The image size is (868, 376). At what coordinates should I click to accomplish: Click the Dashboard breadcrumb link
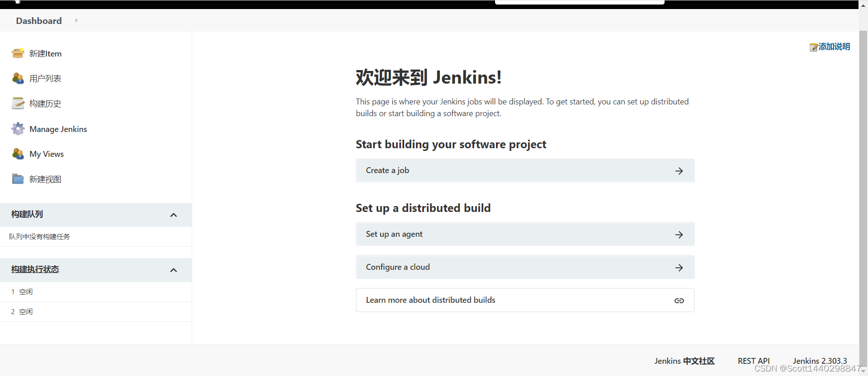39,21
